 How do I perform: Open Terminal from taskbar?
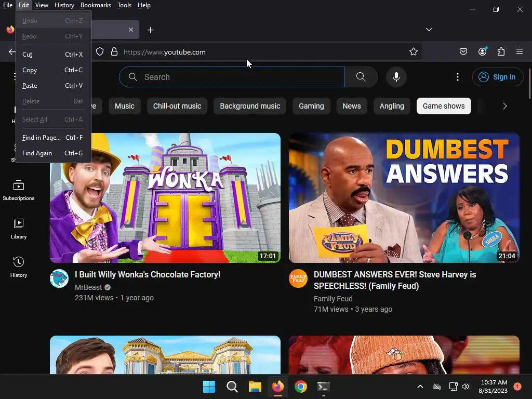point(323,387)
